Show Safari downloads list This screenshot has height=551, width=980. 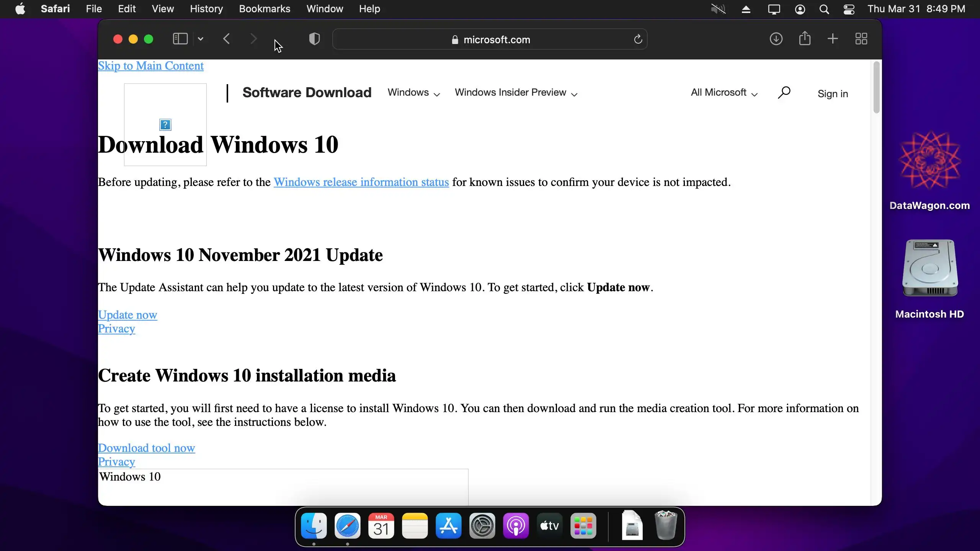(x=776, y=39)
